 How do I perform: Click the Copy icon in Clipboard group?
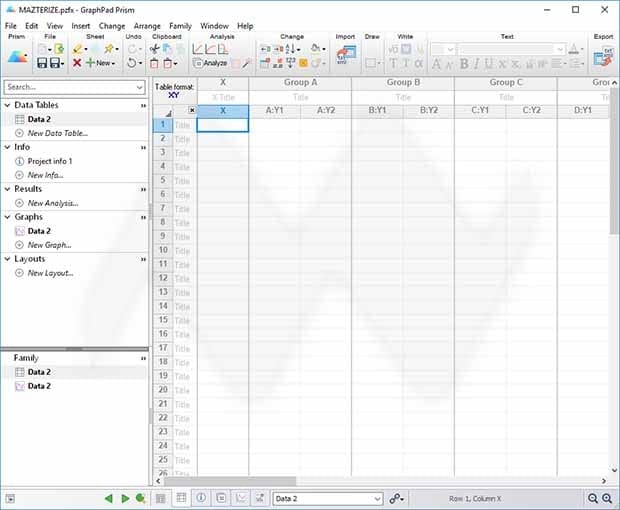coord(167,49)
